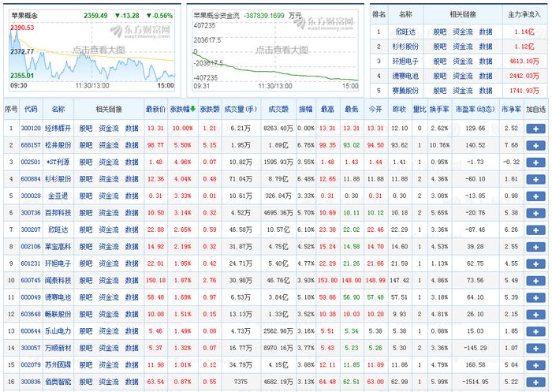Open 数据 link for 莱宝高科
Image resolution: width=552 pixels, height=392 pixels.
coord(132,247)
